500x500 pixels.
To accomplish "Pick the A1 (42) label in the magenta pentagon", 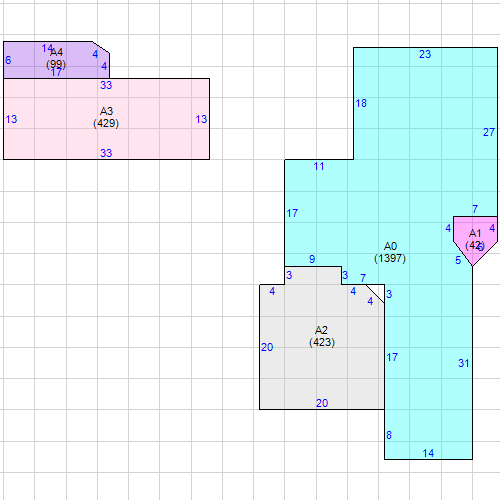I will point(475,239).
